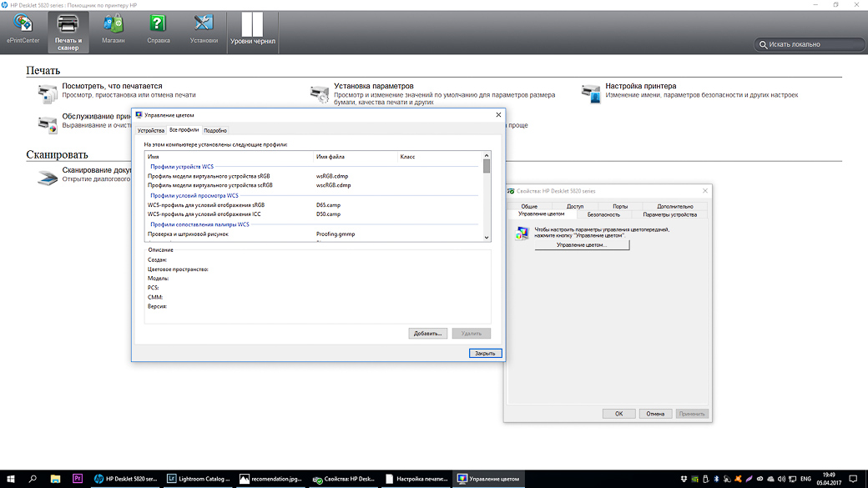Select the D50.camp profile row
The image size is (868, 488).
click(313, 214)
